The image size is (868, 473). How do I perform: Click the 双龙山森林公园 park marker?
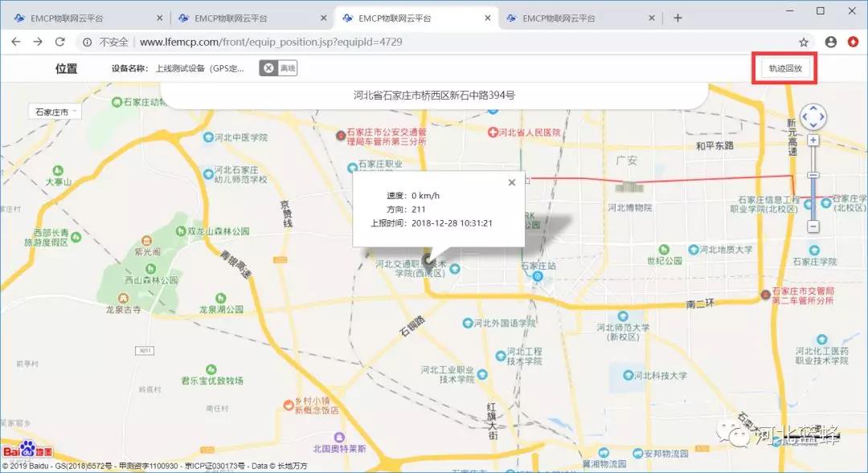pyautogui.click(x=181, y=231)
